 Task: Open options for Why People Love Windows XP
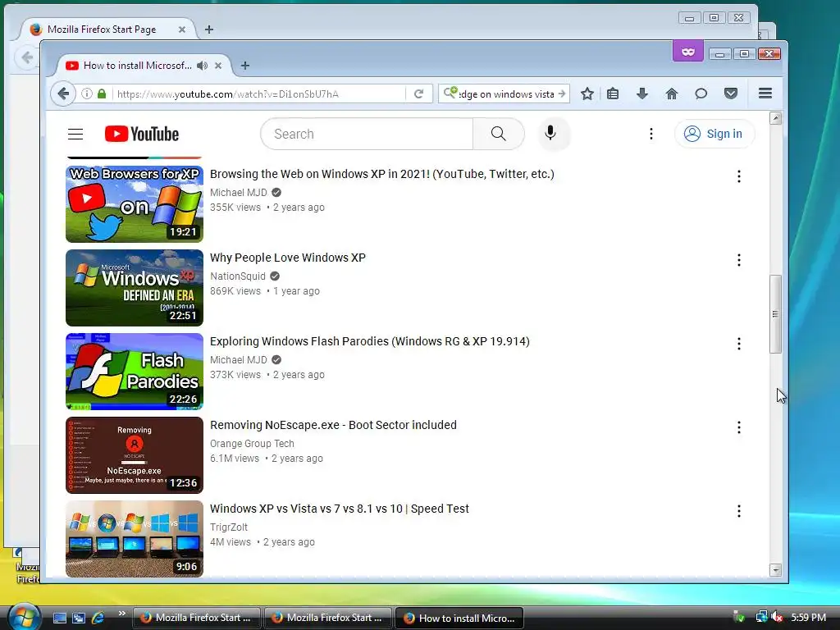tap(739, 260)
